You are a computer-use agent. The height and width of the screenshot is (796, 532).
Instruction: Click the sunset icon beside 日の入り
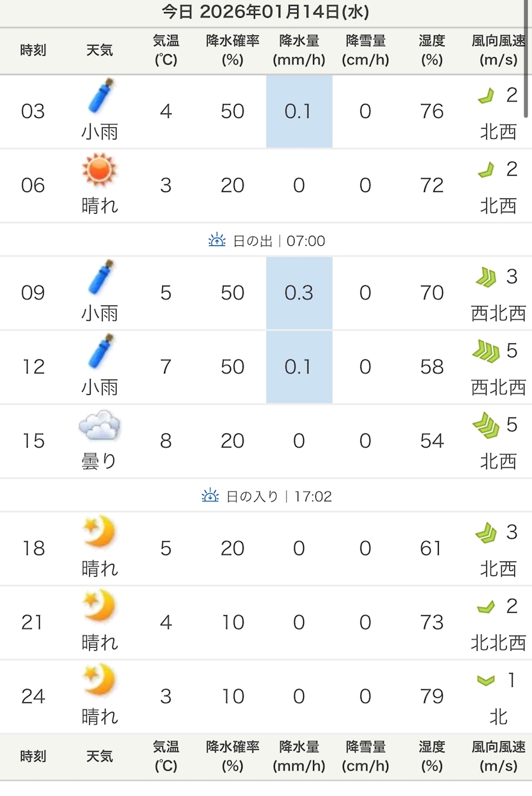tap(210, 496)
